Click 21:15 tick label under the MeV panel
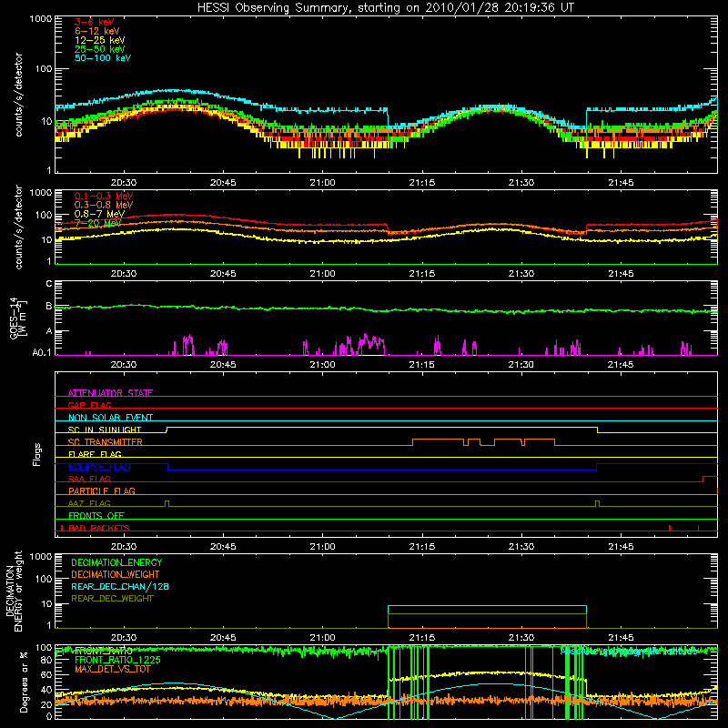This screenshot has width=728, height=728. coord(422,273)
